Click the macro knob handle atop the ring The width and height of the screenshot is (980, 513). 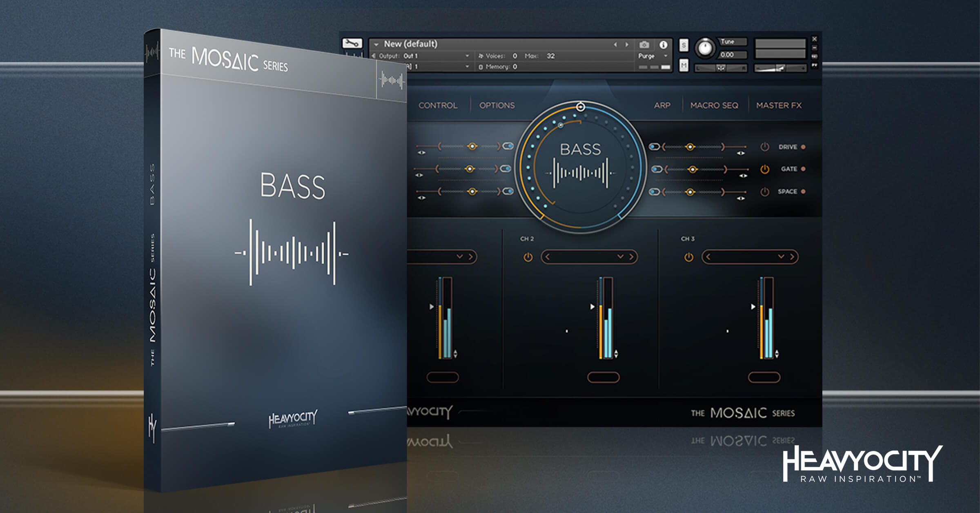tap(580, 107)
